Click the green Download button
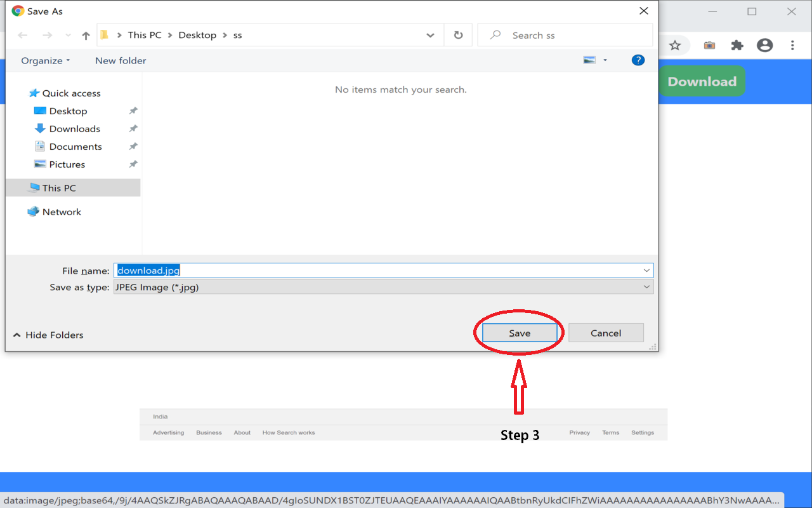Image resolution: width=812 pixels, height=508 pixels. [702, 81]
